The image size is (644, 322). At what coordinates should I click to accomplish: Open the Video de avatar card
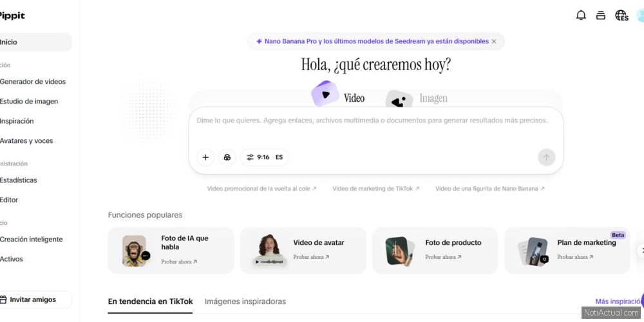click(303, 251)
